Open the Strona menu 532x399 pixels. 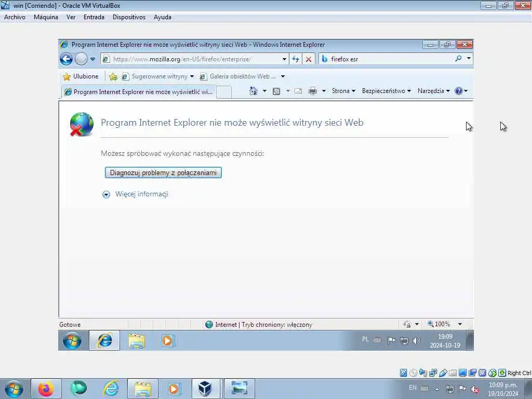pos(343,91)
